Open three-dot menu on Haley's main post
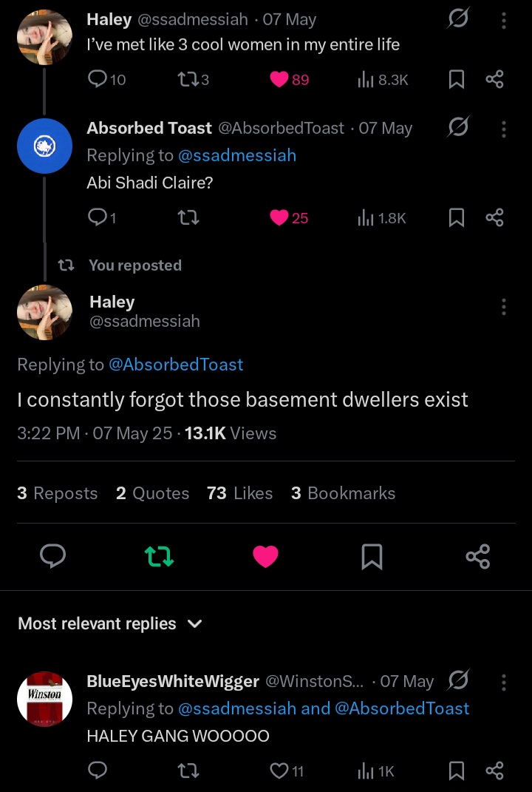Viewport: 532px width, 792px height. [x=504, y=307]
